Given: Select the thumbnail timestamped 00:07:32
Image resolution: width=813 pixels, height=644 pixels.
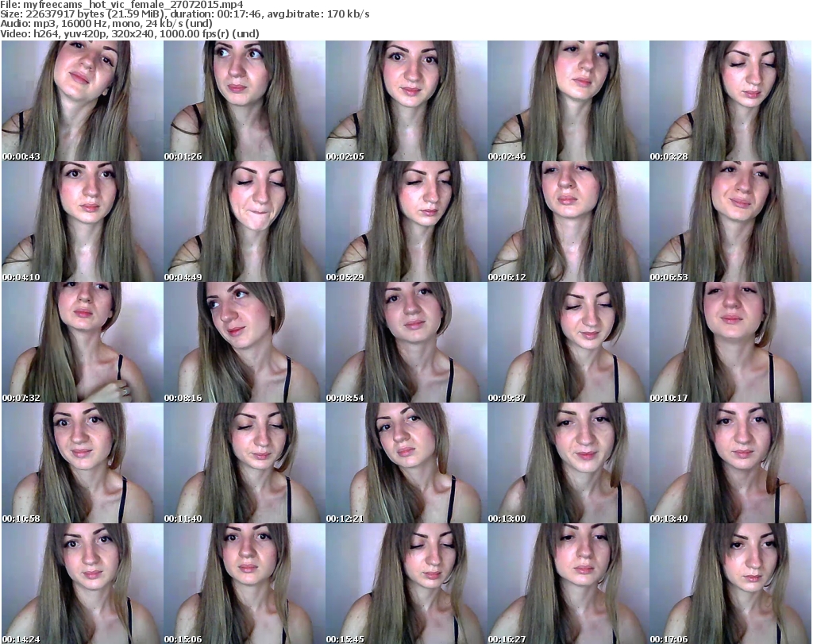Looking at the screenshot, I should pyautogui.click(x=82, y=342).
